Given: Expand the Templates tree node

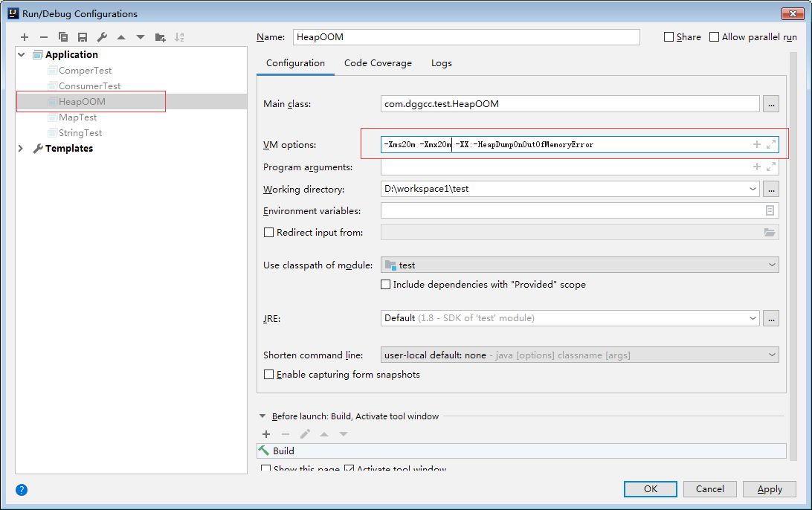Looking at the screenshot, I should [x=22, y=149].
